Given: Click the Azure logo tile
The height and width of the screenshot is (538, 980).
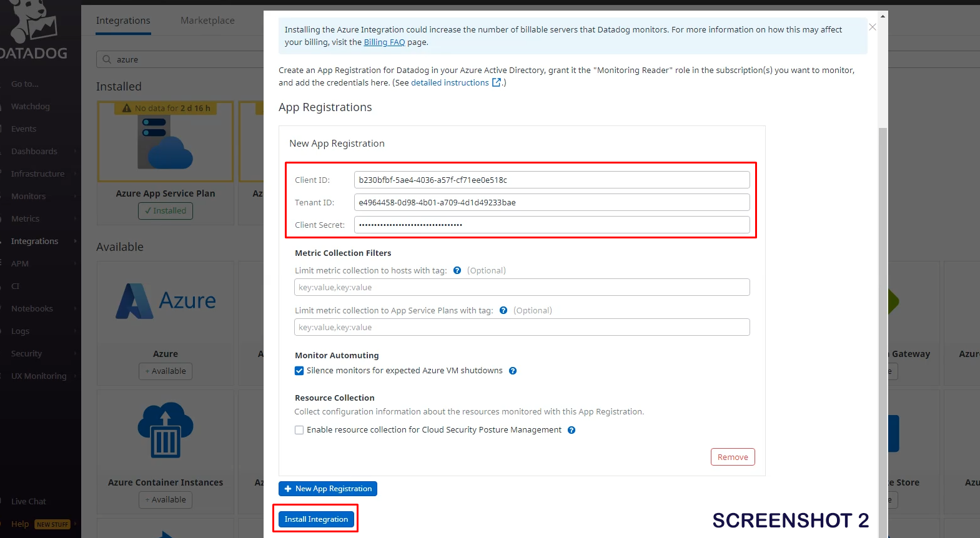Looking at the screenshot, I should click(166, 301).
